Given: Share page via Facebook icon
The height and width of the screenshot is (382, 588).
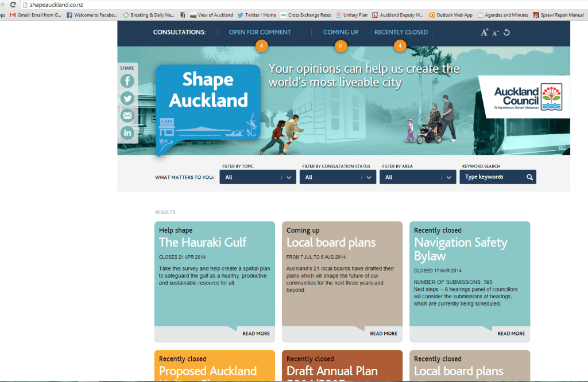Looking at the screenshot, I should tap(127, 81).
